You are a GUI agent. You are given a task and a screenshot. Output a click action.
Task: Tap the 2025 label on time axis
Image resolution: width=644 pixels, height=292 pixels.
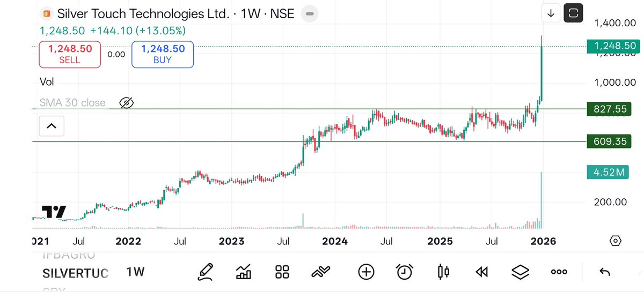tap(440, 241)
